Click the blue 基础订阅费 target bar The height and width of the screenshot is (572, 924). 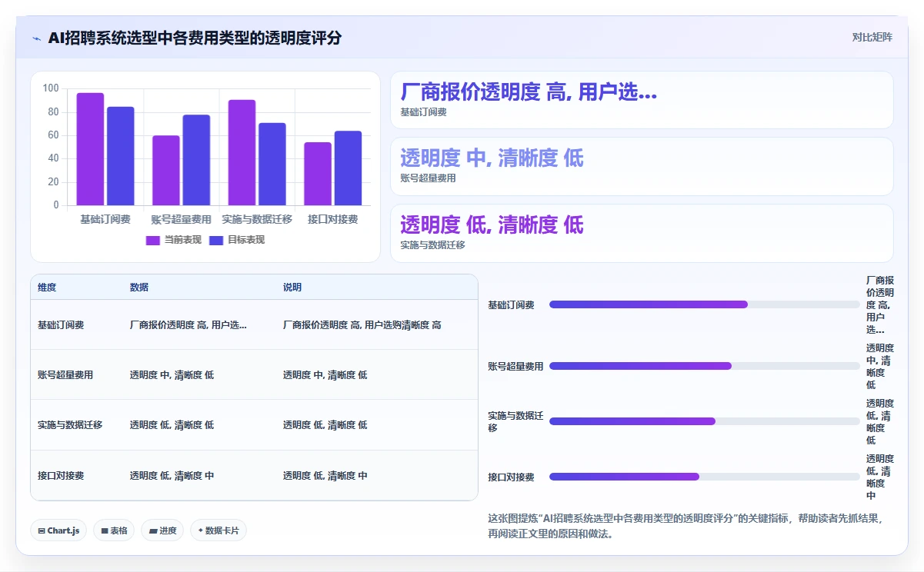121,156
